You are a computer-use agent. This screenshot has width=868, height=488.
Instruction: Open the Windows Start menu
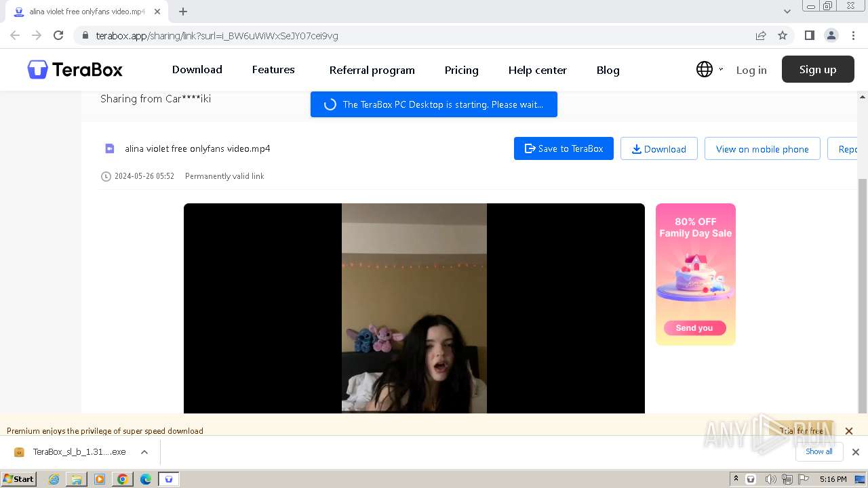point(18,479)
